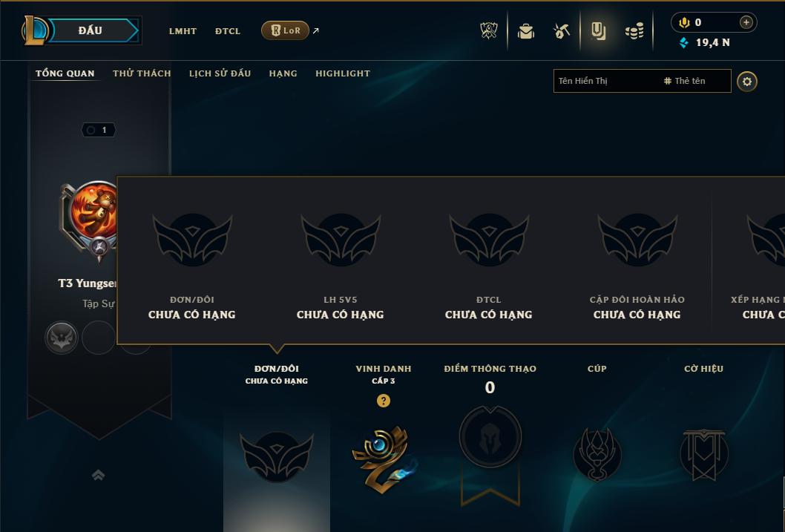Click the ĐẤU play button

90,30
